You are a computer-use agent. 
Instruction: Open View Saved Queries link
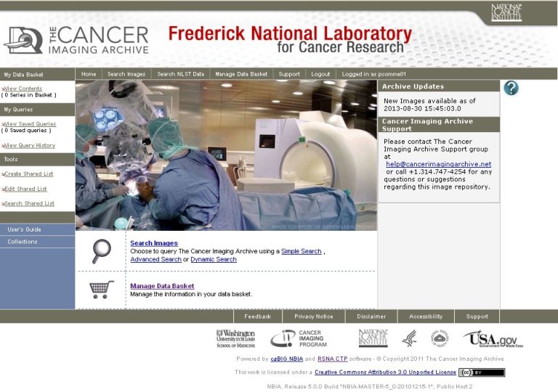30,124
